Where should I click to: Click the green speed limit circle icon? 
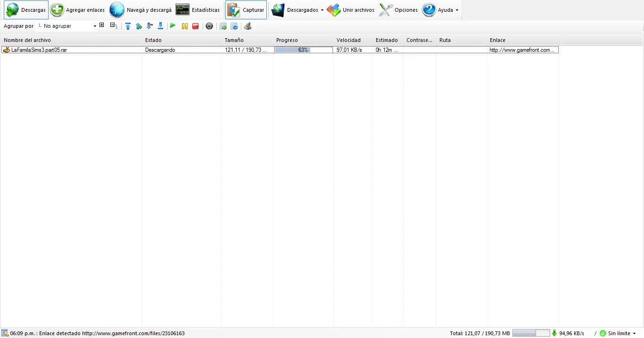pyautogui.click(x=603, y=333)
